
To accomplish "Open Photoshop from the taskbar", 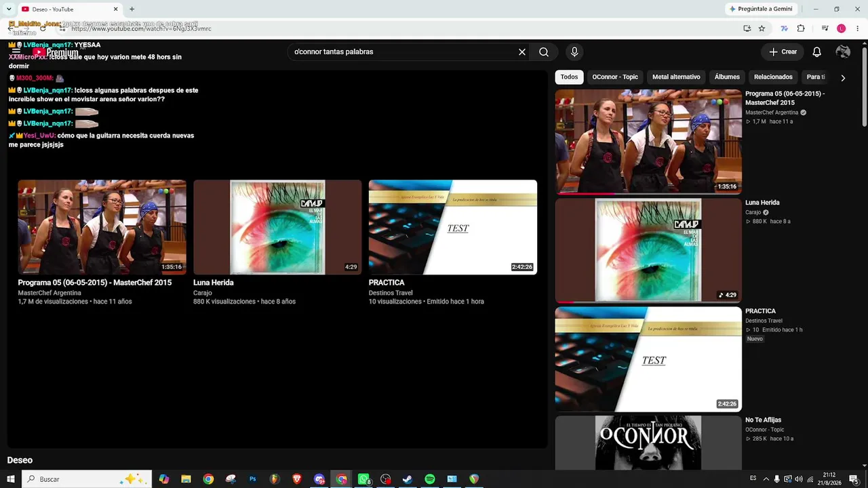I will [252, 479].
